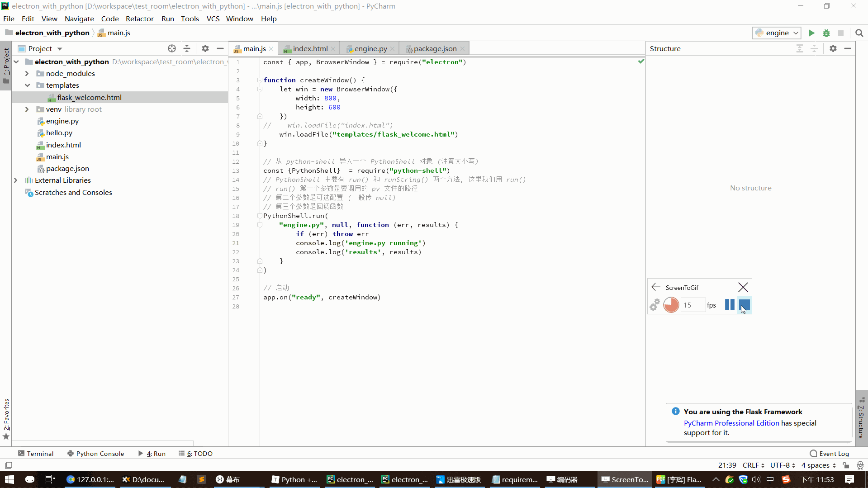Run the engine configuration with green play icon
The height and width of the screenshot is (488, 868).
(811, 33)
